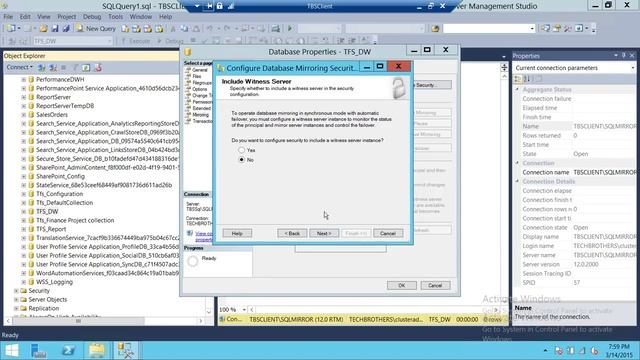Select General page in Database Properties

pyautogui.click(x=200, y=70)
